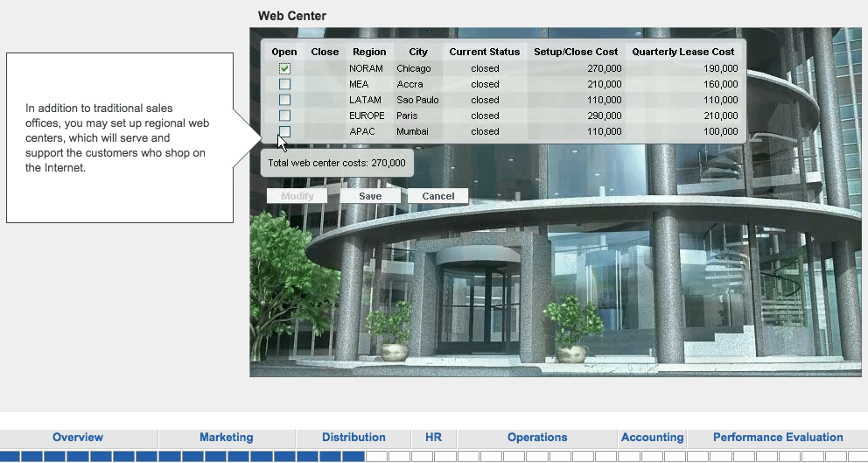Open the Overview tab

click(x=78, y=438)
